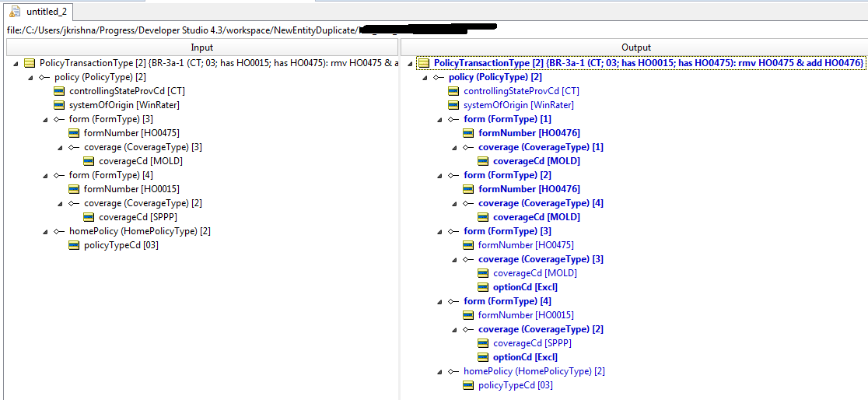Click coverageCd [SPPP] attribute icon in Output panel

(483, 343)
